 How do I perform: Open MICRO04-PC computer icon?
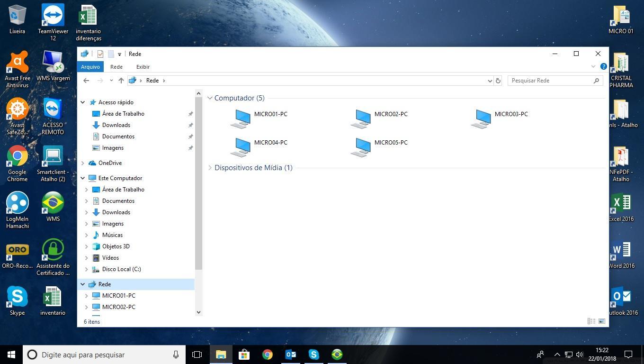(x=241, y=147)
